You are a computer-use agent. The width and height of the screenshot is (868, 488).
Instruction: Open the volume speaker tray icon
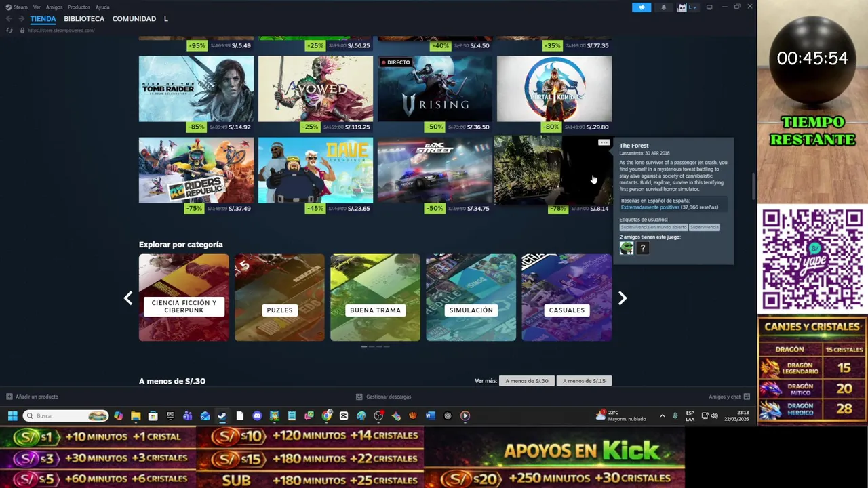click(714, 415)
